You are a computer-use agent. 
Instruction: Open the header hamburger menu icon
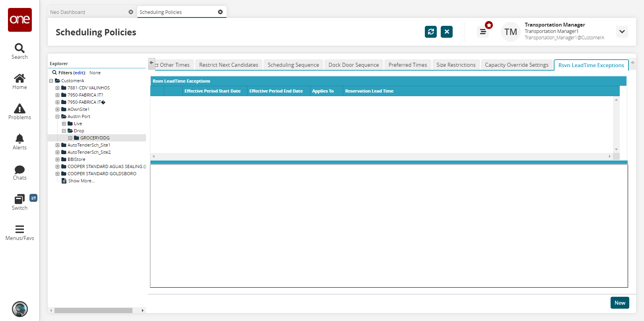point(483,32)
